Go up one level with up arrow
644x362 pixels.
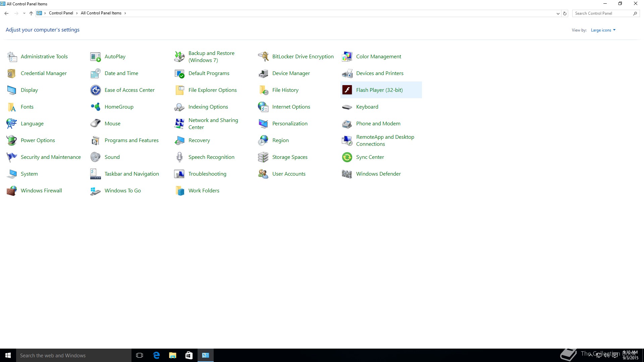click(x=31, y=13)
